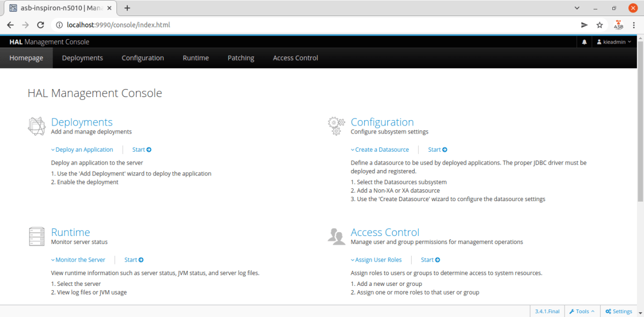Click the Configuration gears icon
The height and width of the screenshot is (317, 644).
tap(336, 125)
